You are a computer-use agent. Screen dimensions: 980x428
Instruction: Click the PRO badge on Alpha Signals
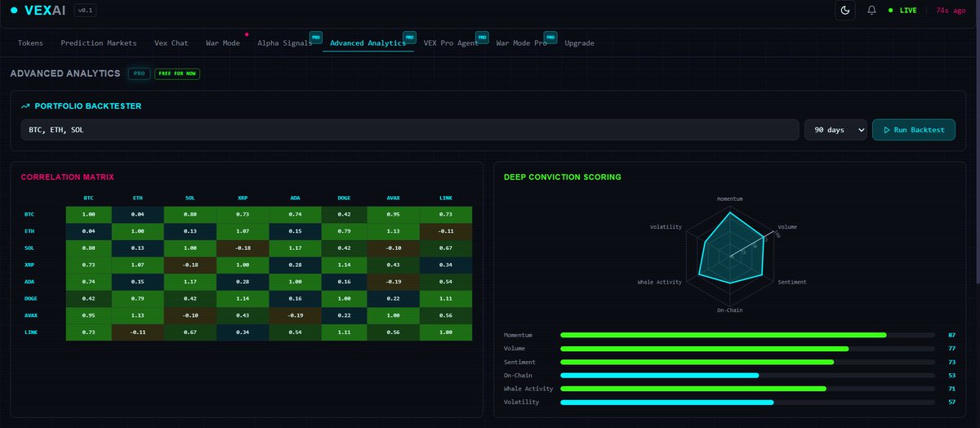(315, 37)
